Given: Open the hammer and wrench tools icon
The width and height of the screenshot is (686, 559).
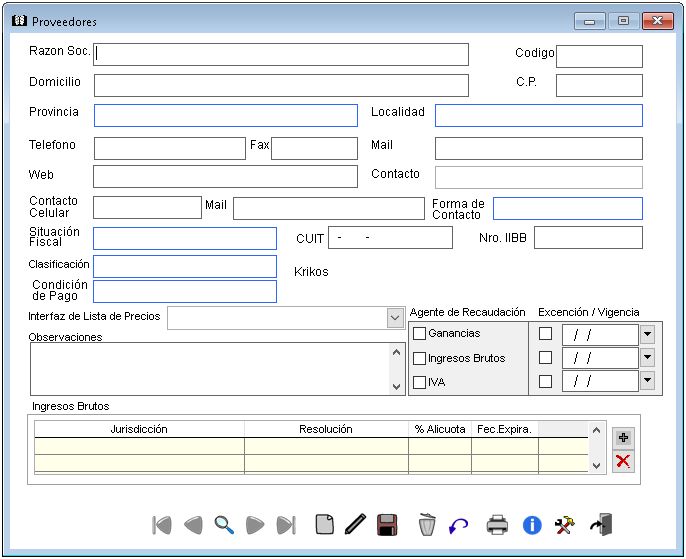Looking at the screenshot, I should point(564,524).
